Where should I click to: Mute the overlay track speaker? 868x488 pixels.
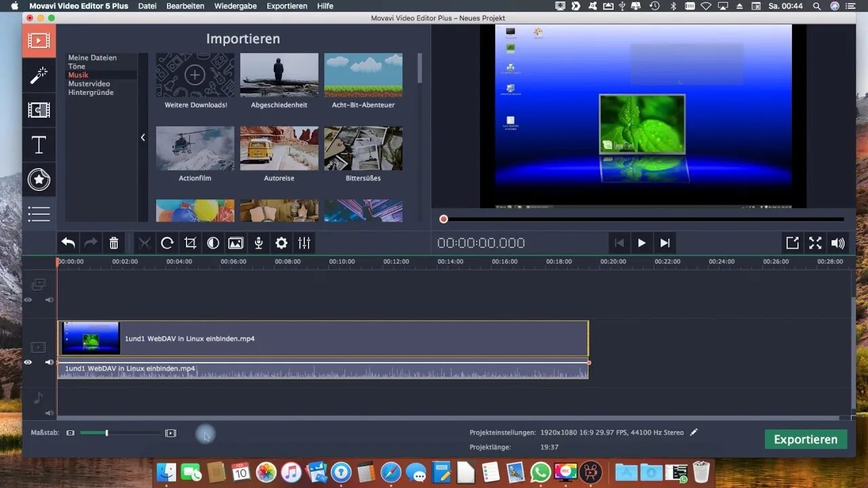coord(49,300)
